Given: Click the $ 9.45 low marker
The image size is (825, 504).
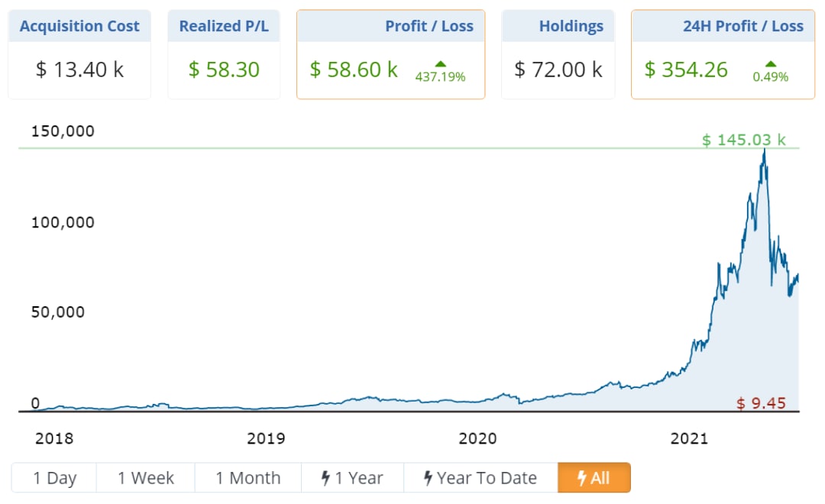Looking at the screenshot, I should click(x=761, y=403).
